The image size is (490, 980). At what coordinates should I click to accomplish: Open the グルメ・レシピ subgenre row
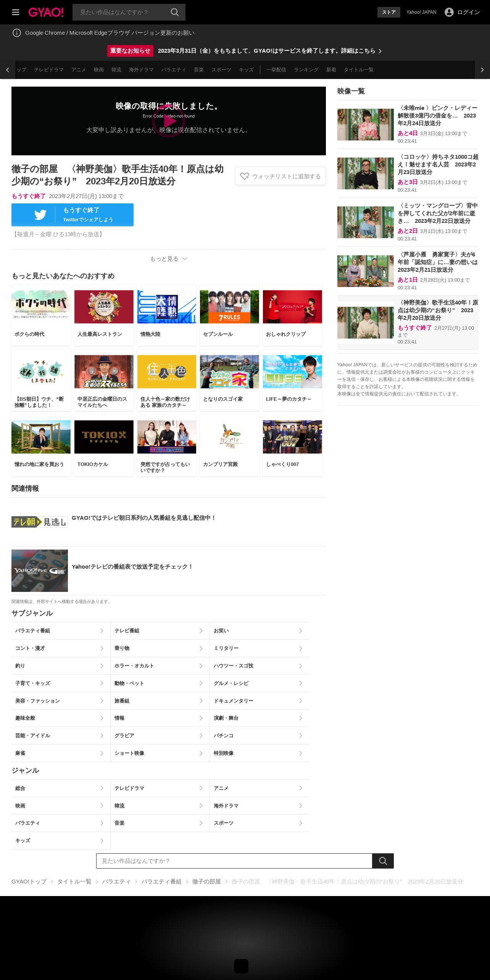[x=260, y=683]
